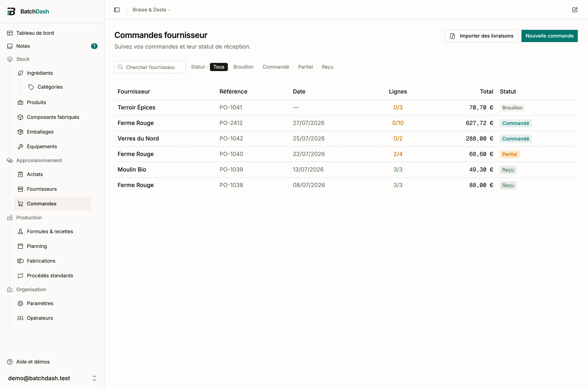This screenshot has width=588, height=388.
Task: Click the date 25/07/2026
Action: 309,139
